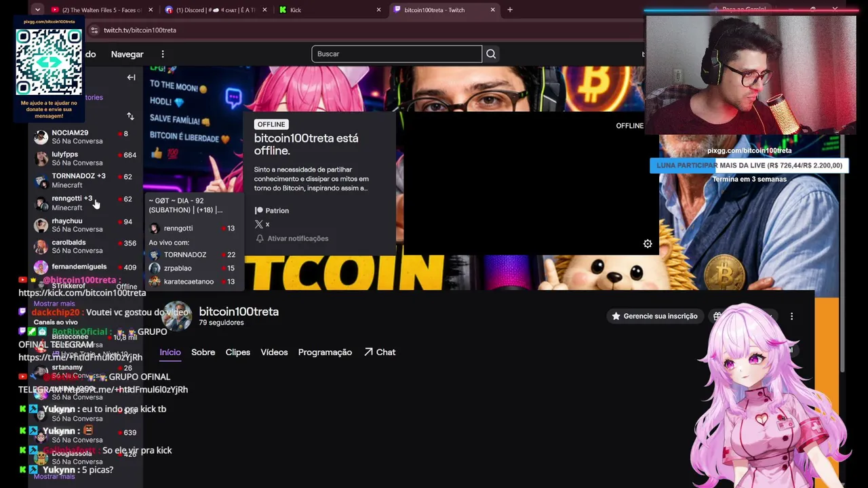This screenshot has width=868, height=488.
Task: Open NOCIAM29 channel from sidebar
Action: [85, 137]
